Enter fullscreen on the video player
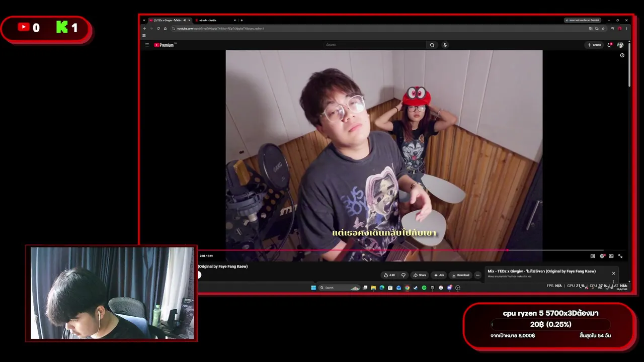The width and height of the screenshot is (644, 362). coord(620,256)
